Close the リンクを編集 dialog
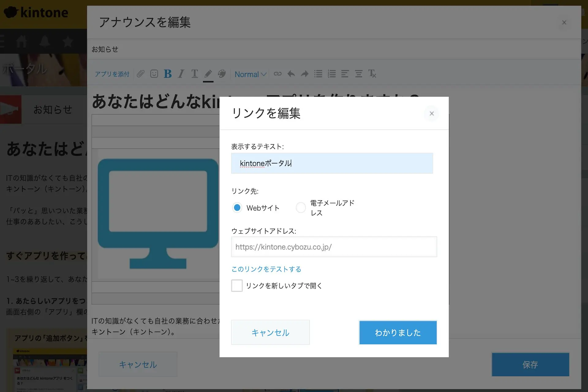The image size is (588, 392). (432, 114)
